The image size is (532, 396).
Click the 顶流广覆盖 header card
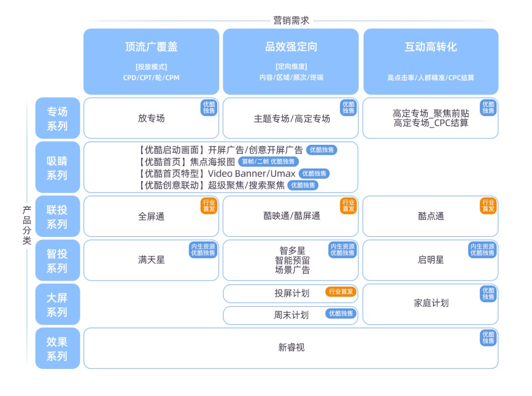pos(151,62)
